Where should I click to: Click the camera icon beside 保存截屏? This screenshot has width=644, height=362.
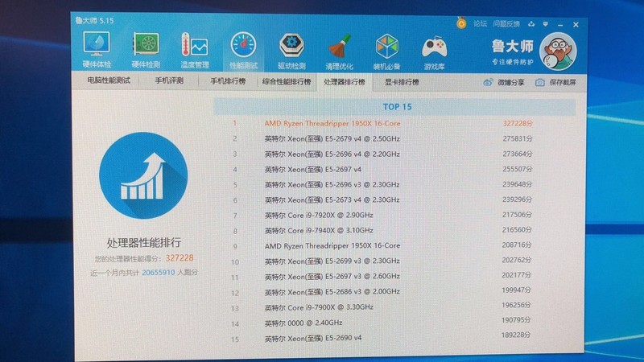point(539,83)
